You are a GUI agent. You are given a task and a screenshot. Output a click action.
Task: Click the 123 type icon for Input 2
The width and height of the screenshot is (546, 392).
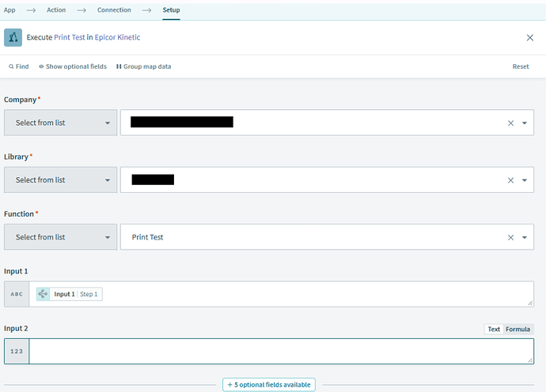(17, 352)
